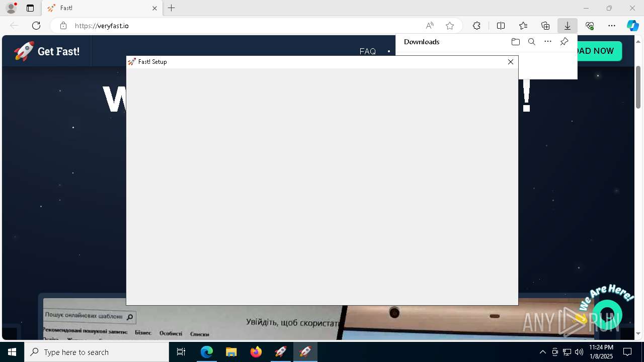
Task: Open more options in Downloads panel
Action: click(548, 42)
